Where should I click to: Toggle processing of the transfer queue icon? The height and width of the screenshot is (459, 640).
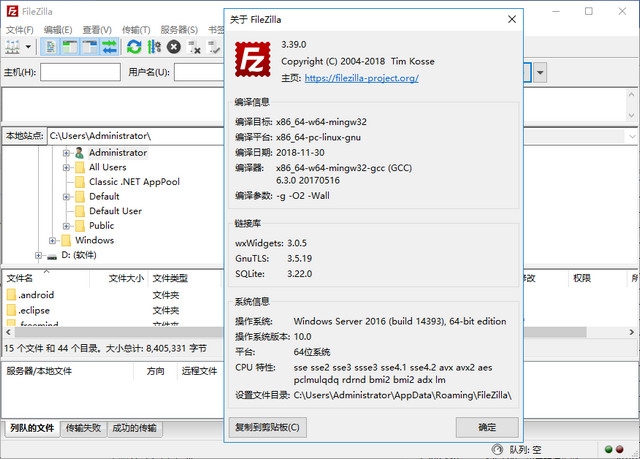(154, 47)
